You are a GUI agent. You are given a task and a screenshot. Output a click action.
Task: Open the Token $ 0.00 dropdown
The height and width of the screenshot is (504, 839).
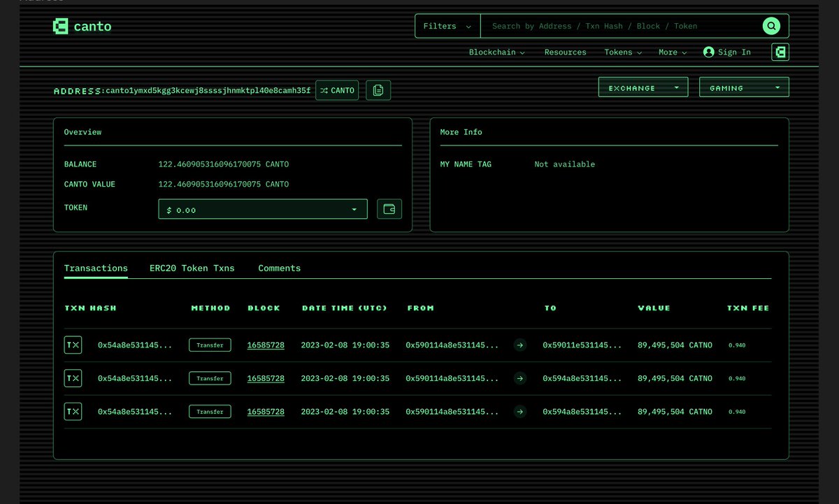(x=263, y=209)
